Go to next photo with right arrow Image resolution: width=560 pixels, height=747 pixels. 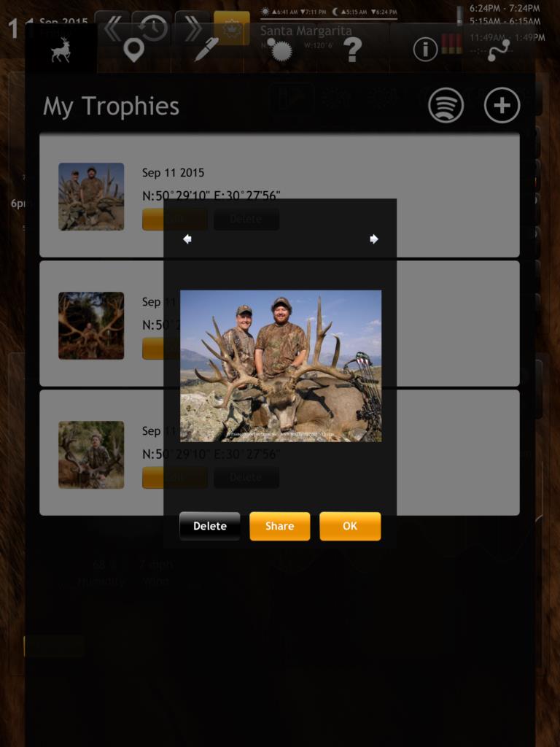point(374,239)
